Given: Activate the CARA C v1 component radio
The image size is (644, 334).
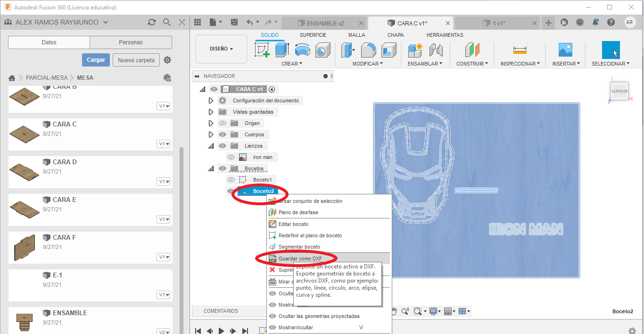Looking at the screenshot, I should click(x=272, y=89).
